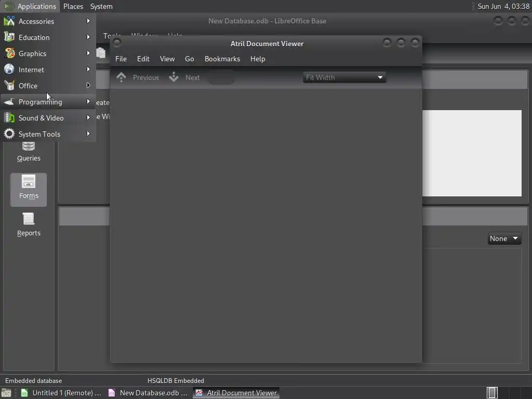Viewport: 532px width, 399px height.
Task: Click the Graphics palette icon
Action: (x=9, y=54)
